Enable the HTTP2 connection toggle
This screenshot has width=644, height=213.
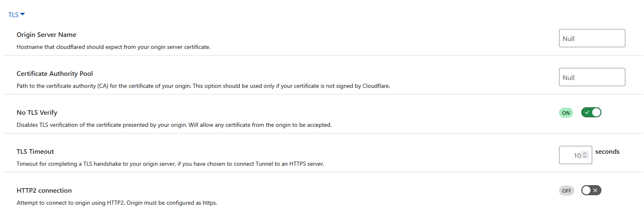tap(591, 190)
